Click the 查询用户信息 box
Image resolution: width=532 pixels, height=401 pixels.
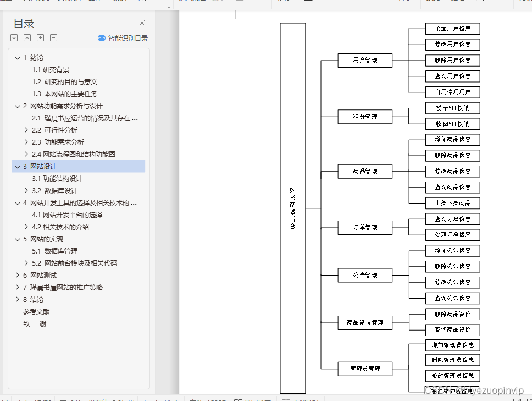coord(453,76)
